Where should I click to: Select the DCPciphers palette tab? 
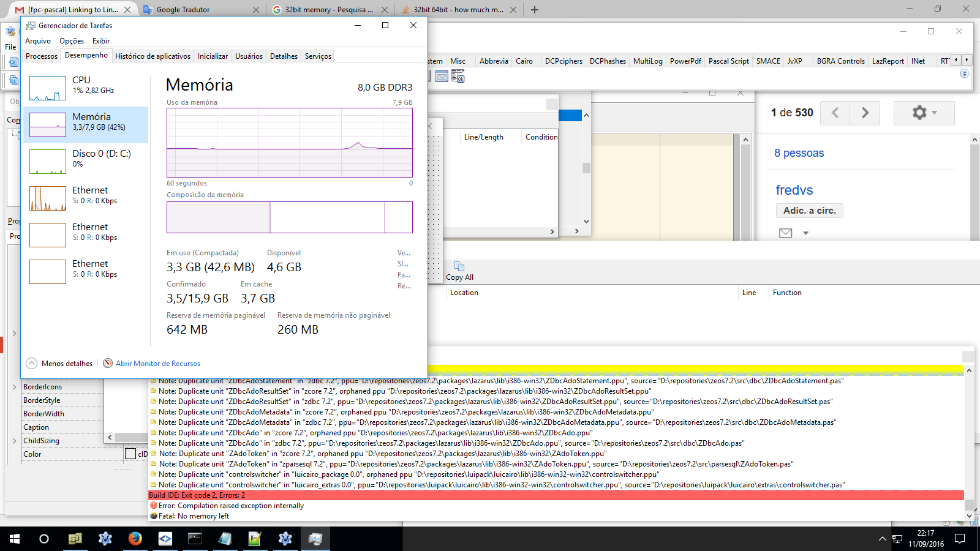coord(563,61)
